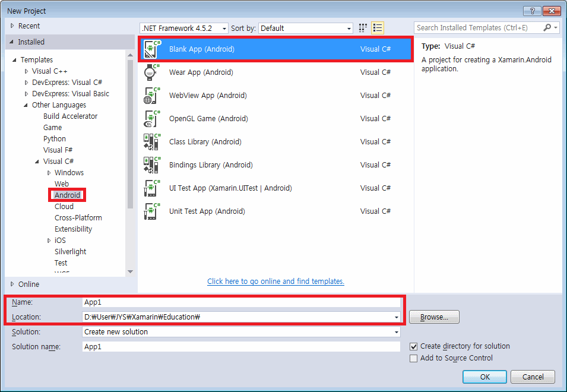Expand DevExpress: Visual C# node arrow

click(26, 83)
